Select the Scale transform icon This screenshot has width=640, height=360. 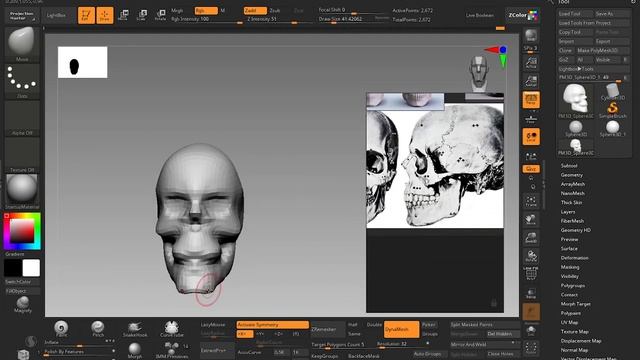(142, 16)
